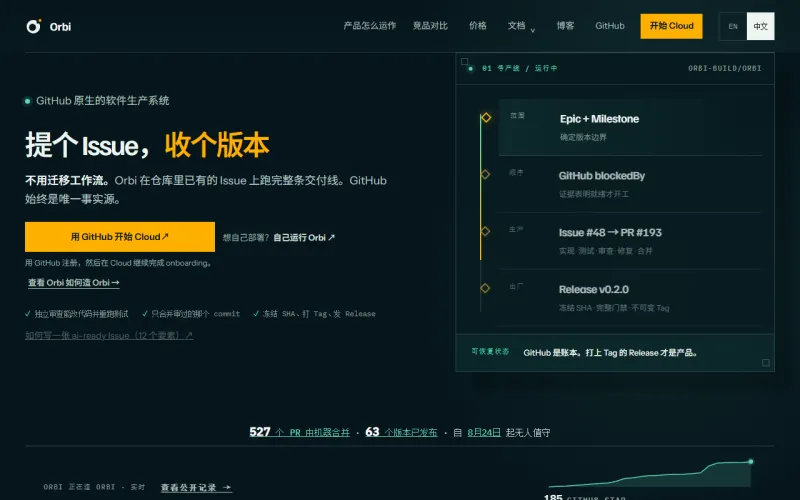800x500 pixels.
Task: Select the GitHub blockedBy row
Action: pyautogui.click(x=629, y=184)
